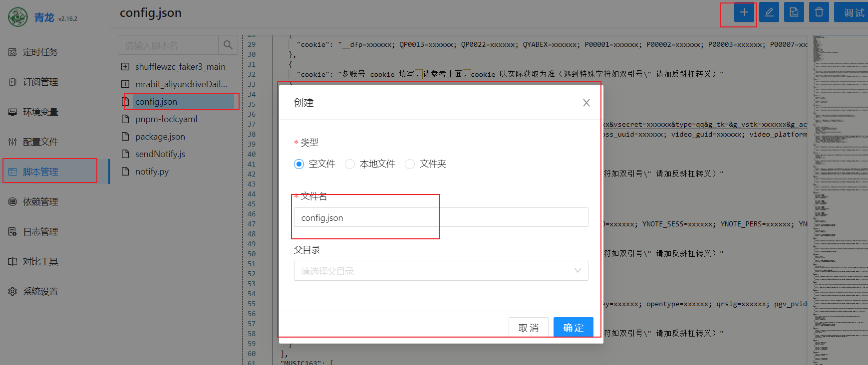Open 日志管理 in the sidebar
The height and width of the screenshot is (365, 868).
[55, 231]
